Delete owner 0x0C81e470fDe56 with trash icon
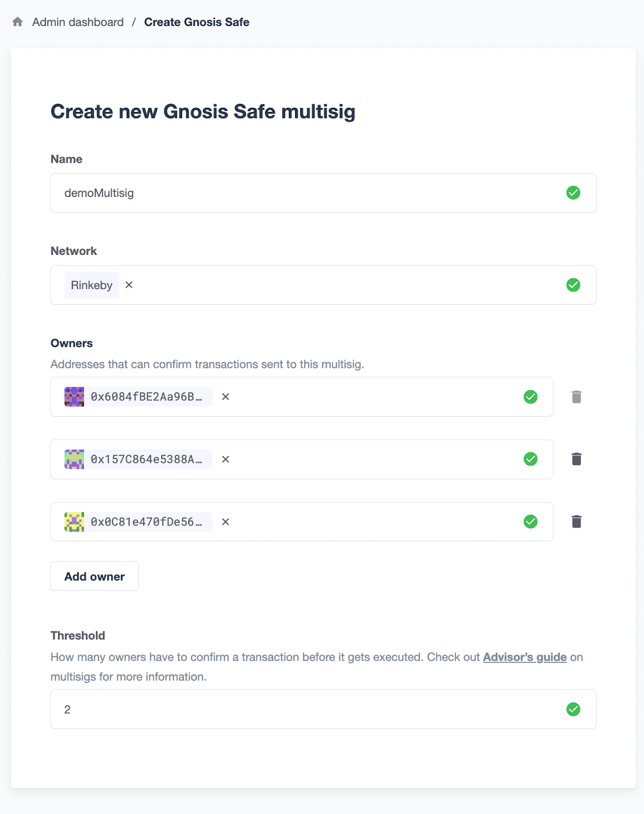The image size is (644, 814). pyautogui.click(x=576, y=521)
